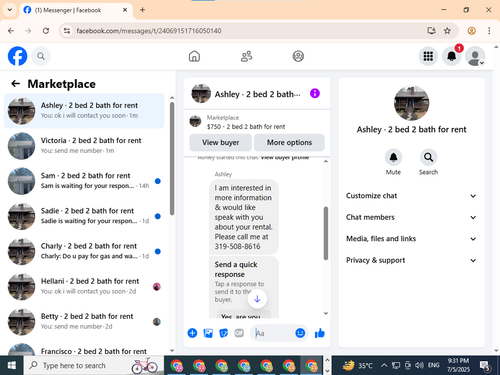This screenshot has height=375, width=500.
Task: Choose a GIF using the GIF icon
Action: (x=239, y=333)
